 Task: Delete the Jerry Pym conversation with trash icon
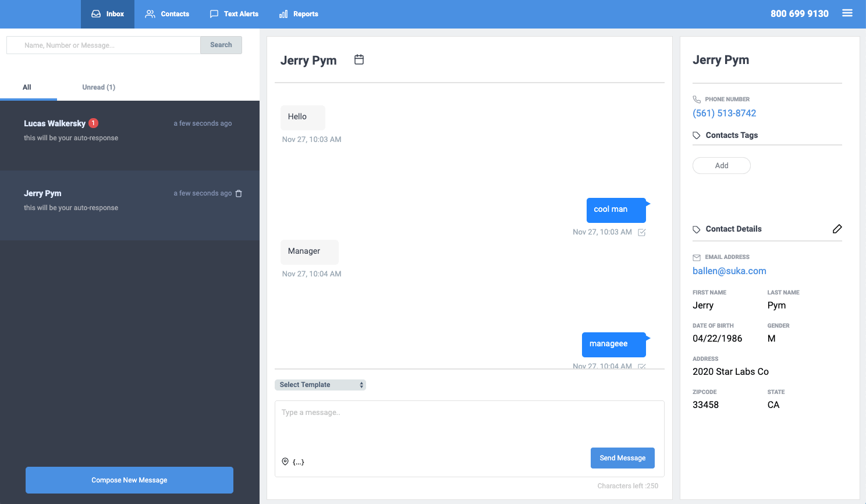(x=239, y=193)
